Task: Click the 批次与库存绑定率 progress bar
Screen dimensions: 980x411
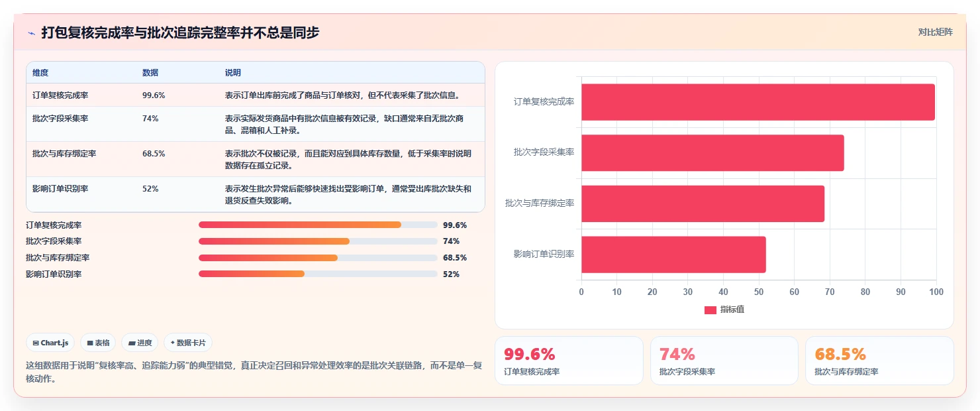Action: click(318, 258)
